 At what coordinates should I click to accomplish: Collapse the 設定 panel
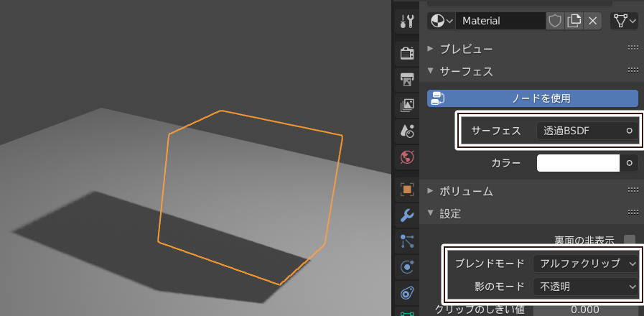pos(431,213)
